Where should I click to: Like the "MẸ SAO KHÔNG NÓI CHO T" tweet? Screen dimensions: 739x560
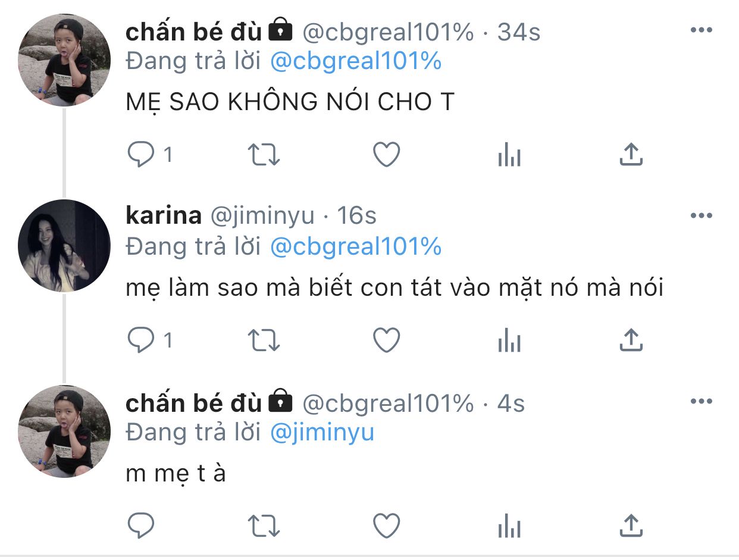[x=386, y=155]
